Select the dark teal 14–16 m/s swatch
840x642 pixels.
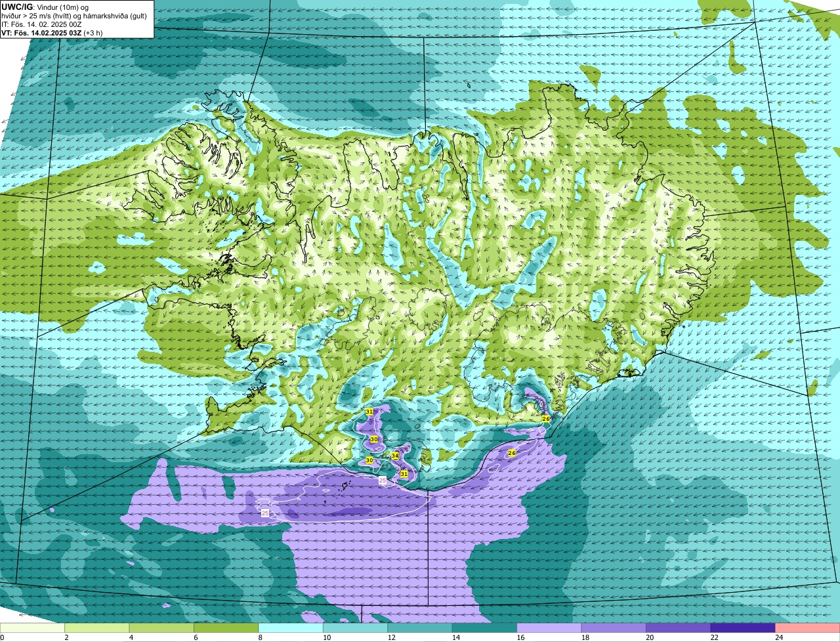point(485,628)
